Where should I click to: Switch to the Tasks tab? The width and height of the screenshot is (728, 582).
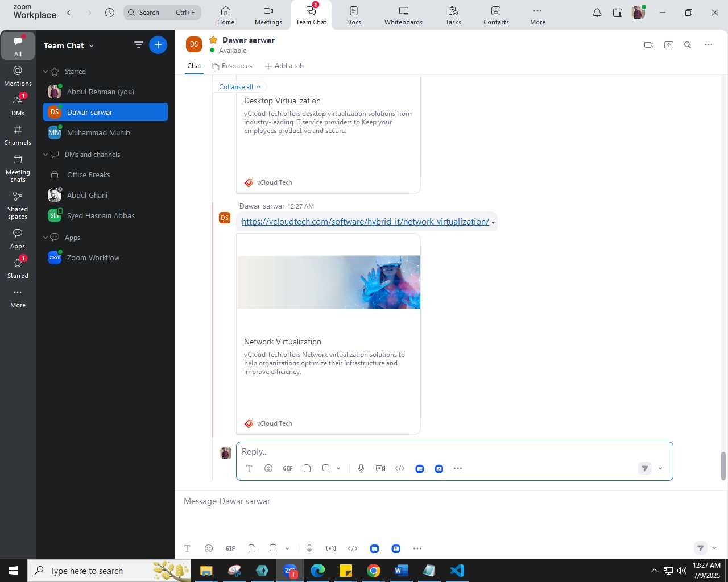pos(453,15)
